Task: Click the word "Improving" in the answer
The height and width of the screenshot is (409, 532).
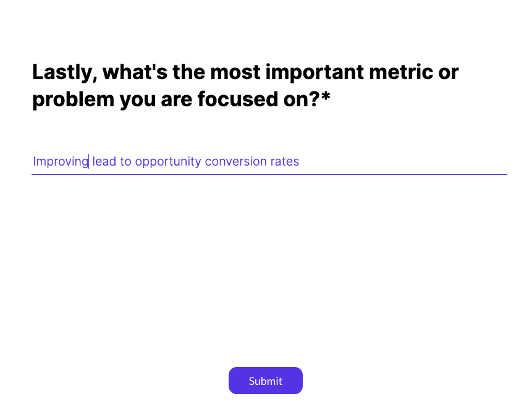Action: 61,162
